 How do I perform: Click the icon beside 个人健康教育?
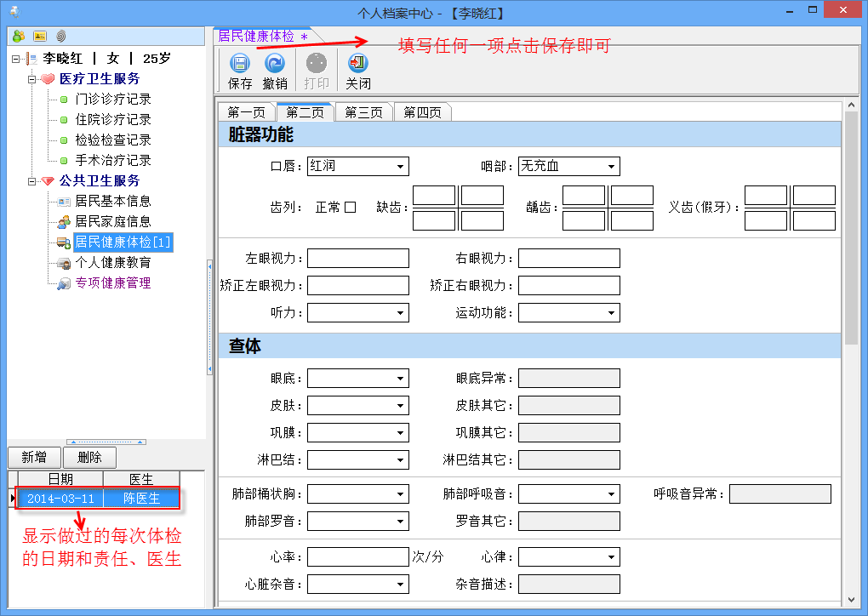(64, 263)
